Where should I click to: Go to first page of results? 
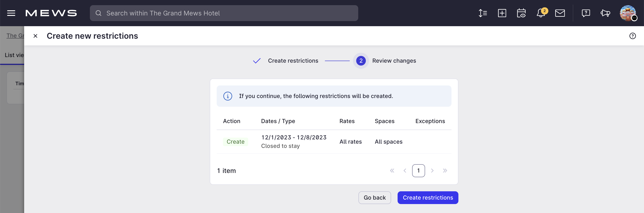coord(392,170)
